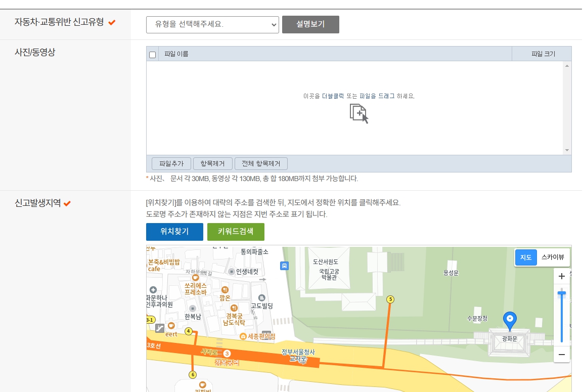Click the map zoom slider handle
This screenshot has height=392, width=583.
561,293
